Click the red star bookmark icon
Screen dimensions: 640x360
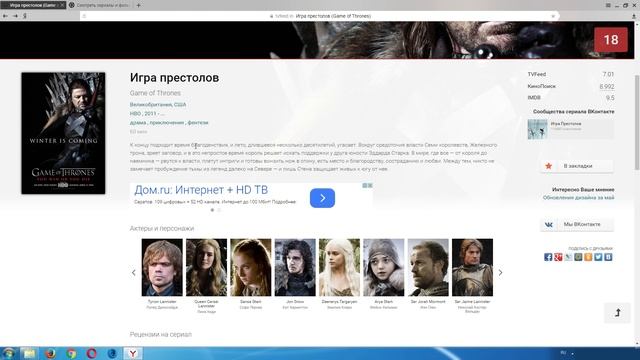(549, 166)
